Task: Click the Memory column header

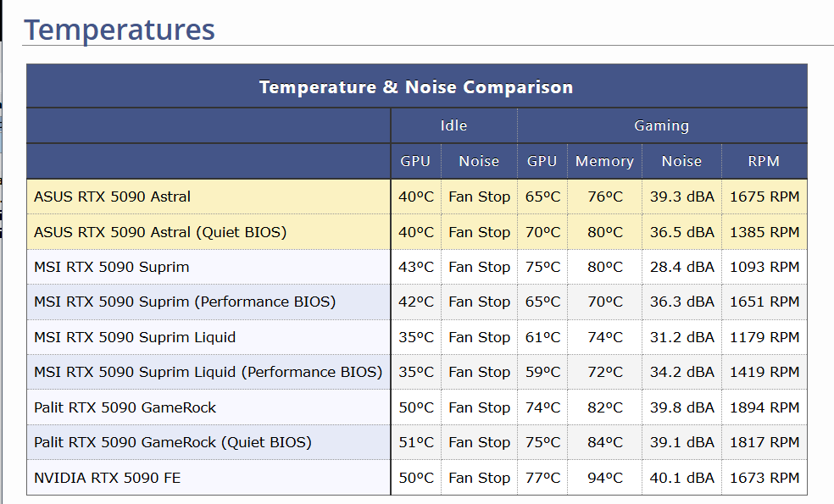Action: click(x=604, y=161)
